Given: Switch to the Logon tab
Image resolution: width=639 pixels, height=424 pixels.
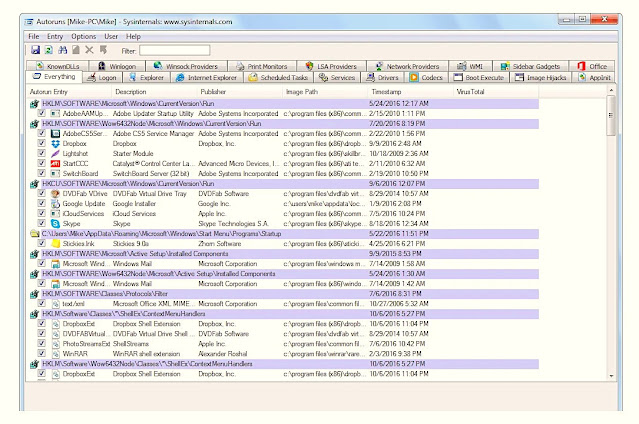Looking at the screenshot, I should click(102, 77).
